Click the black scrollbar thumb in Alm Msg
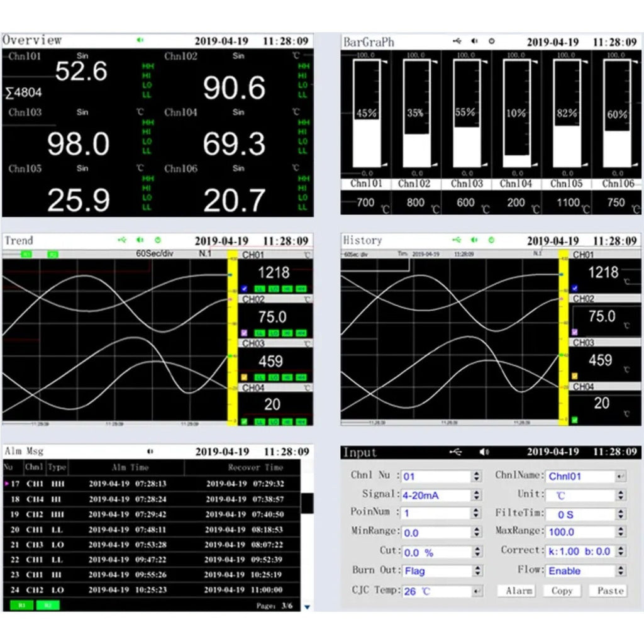Screen dimensions: 644x644 click(307, 503)
